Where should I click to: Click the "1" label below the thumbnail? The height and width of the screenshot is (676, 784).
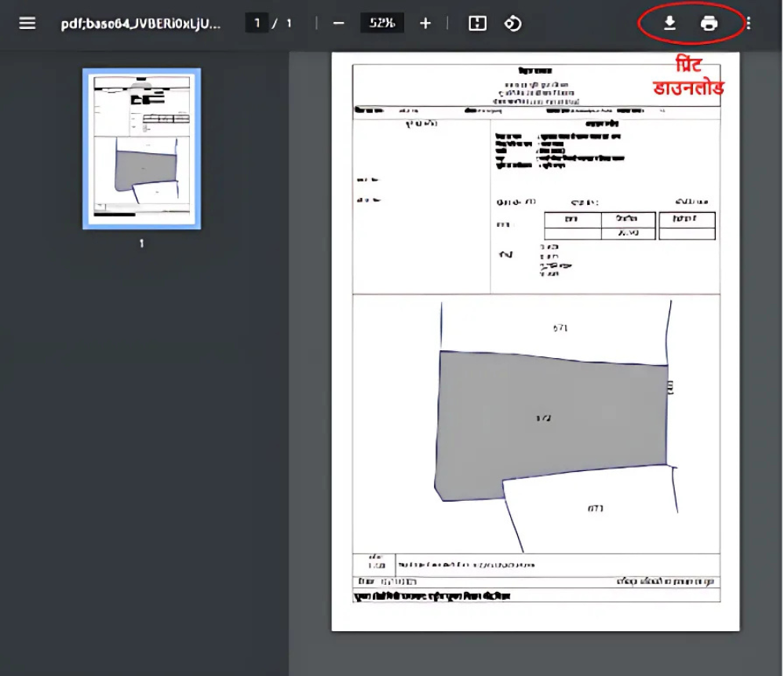point(142,243)
